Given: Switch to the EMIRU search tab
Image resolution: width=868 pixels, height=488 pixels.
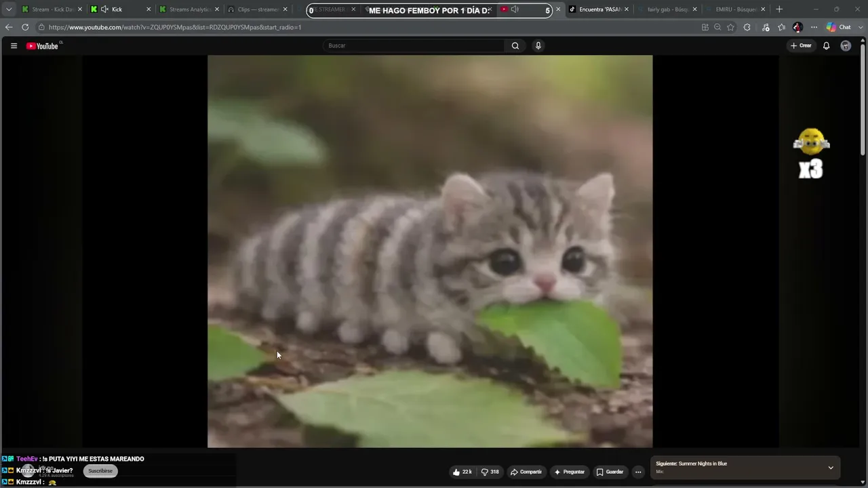Looking at the screenshot, I should (736, 9).
